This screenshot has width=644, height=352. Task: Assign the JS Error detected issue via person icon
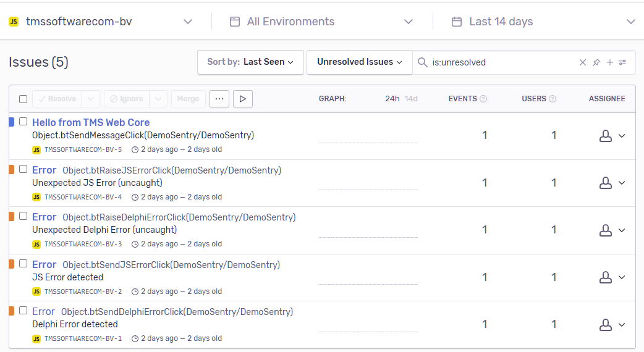pos(606,277)
